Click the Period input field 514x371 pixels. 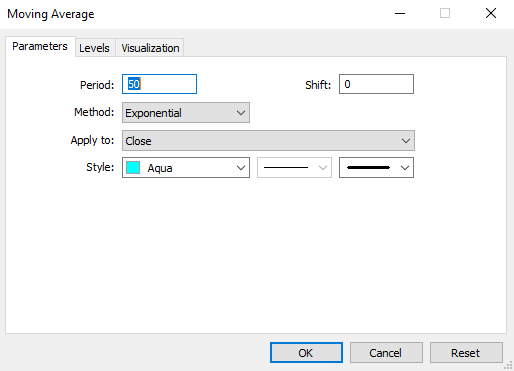[x=159, y=84]
